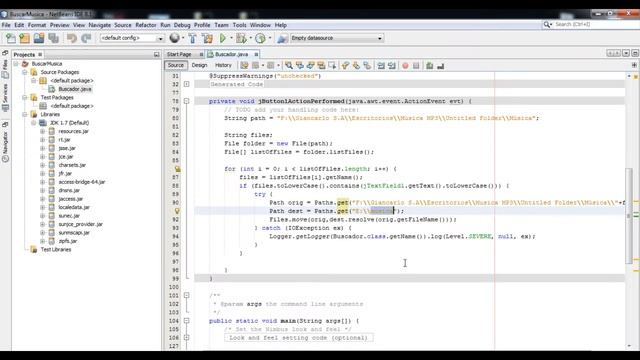
Task: Open the Help menu
Action: (280, 25)
